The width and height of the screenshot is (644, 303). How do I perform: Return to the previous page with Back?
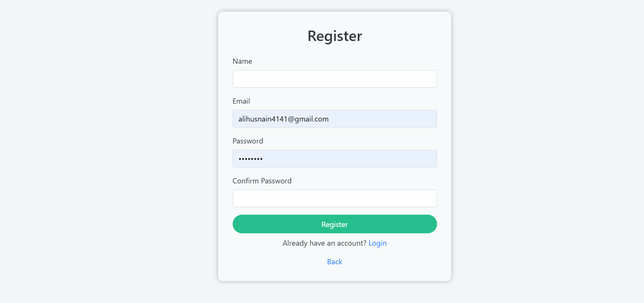pyautogui.click(x=334, y=262)
